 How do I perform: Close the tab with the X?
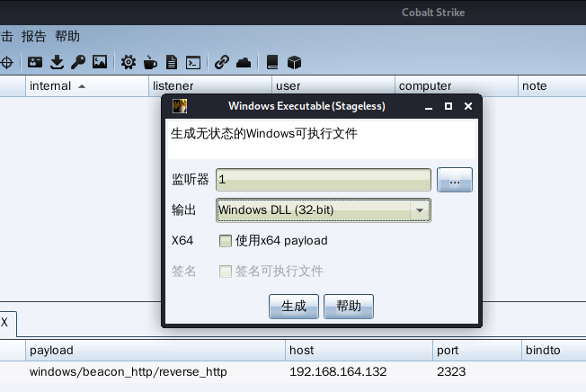pos(4,322)
